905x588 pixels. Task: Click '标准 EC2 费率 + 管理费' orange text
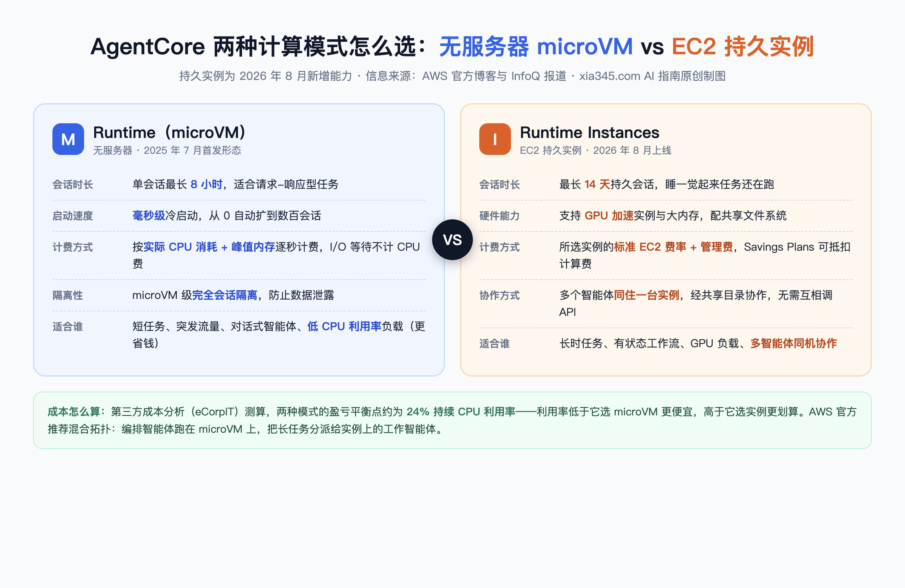click(x=673, y=247)
